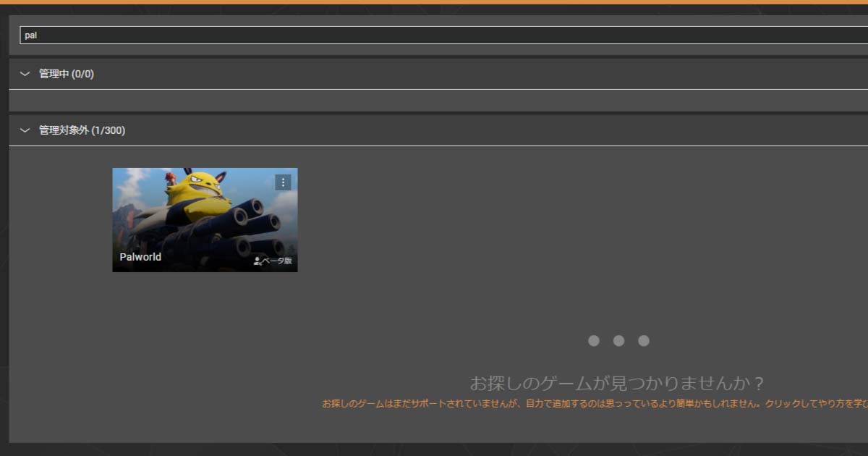The height and width of the screenshot is (456, 868).
Task: Click the ベータ版 badge on Palworld tile
Action: click(273, 261)
